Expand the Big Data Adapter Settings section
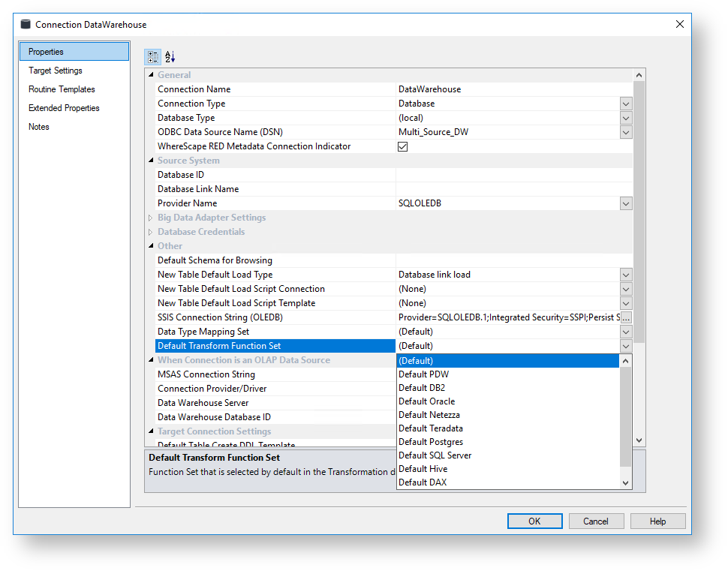 click(x=150, y=218)
